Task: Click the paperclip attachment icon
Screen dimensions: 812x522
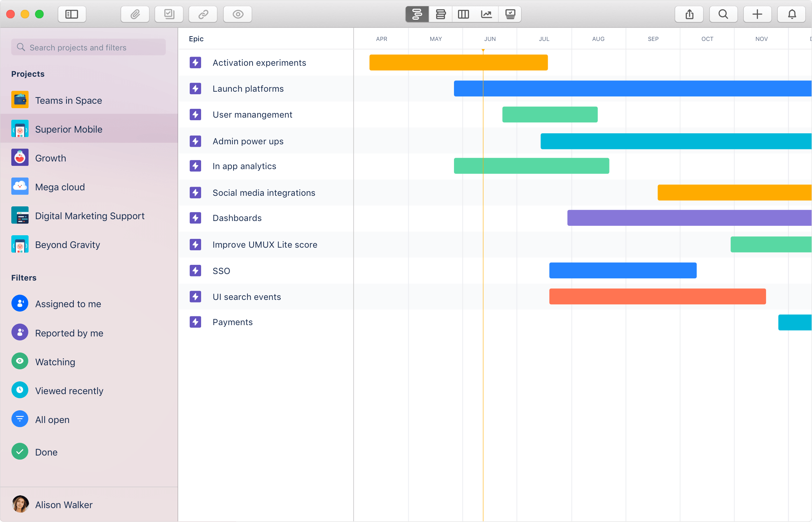Action: (135, 14)
